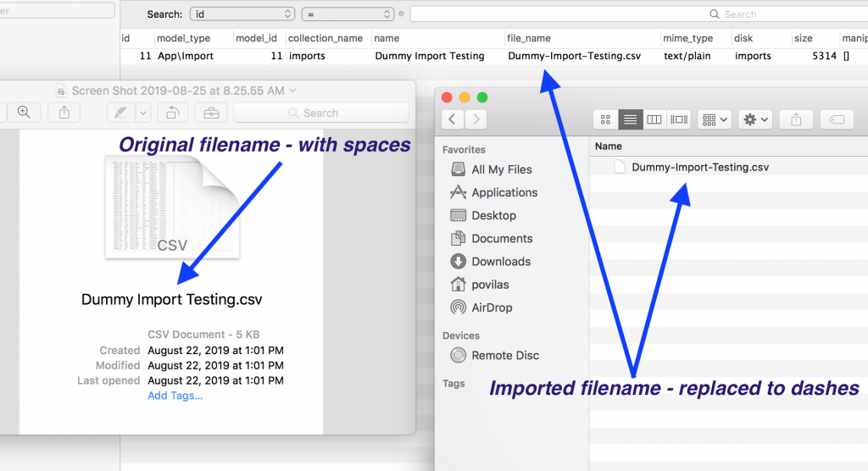The height and width of the screenshot is (471, 868).
Task: Select Dummy-Import-Testing.csv in the Finder list
Action: (700, 167)
